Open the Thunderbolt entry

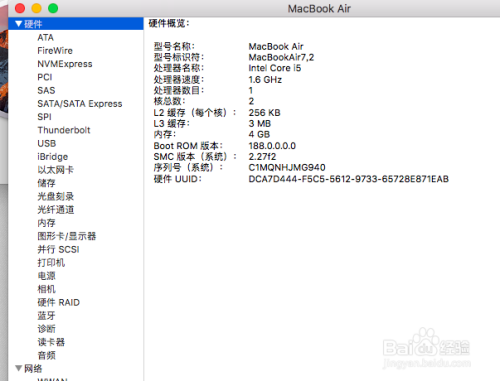(64, 130)
